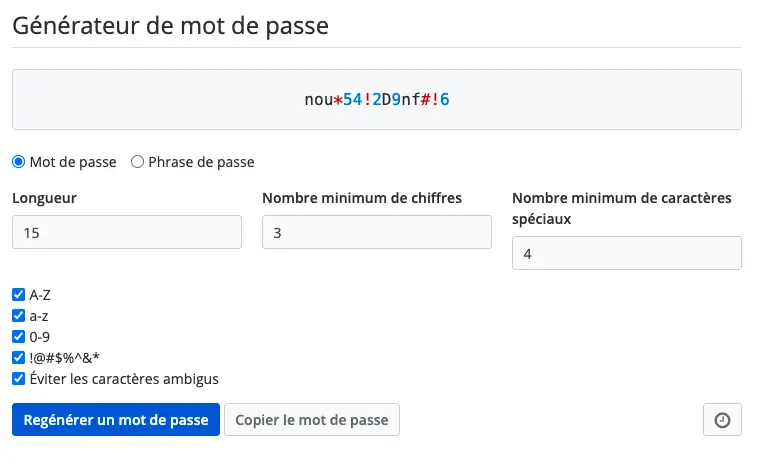Click the 'Générateur de mot de passe' heading
Screen dimensions: 759x465
click(170, 26)
